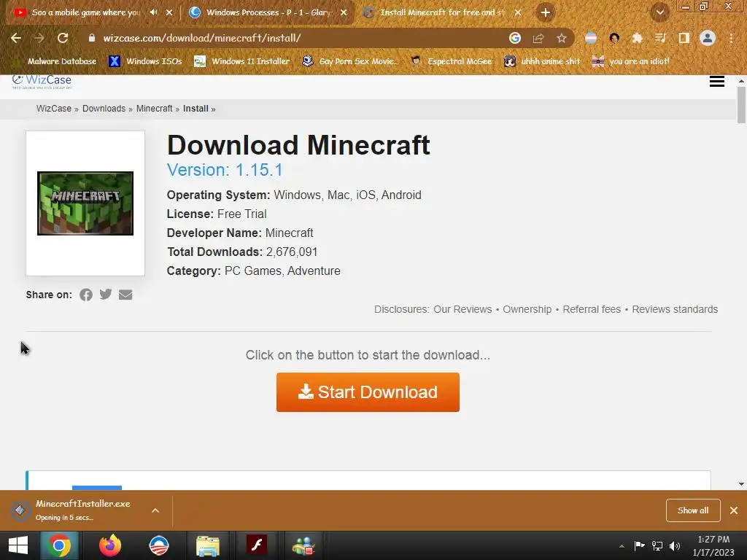The height and width of the screenshot is (560, 747).
Task: Reload the page with the refresh icon
Action: pyautogui.click(x=63, y=38)
